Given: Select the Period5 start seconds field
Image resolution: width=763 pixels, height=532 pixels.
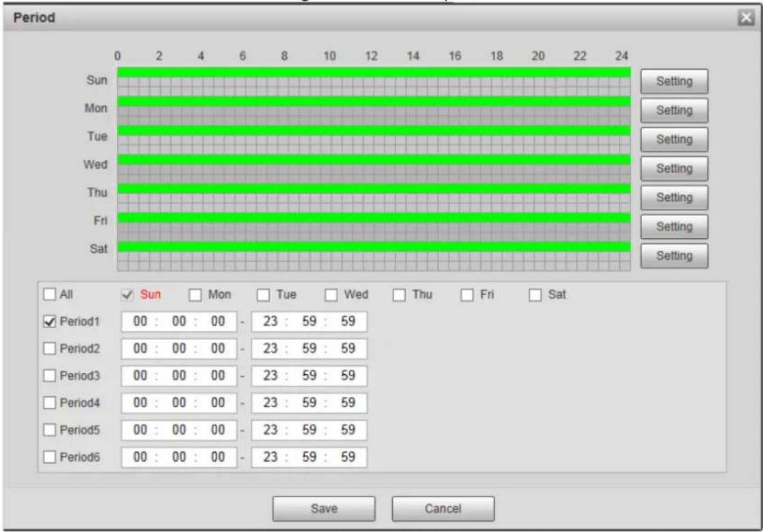Looking at the screenshot, I should point(218,430).
